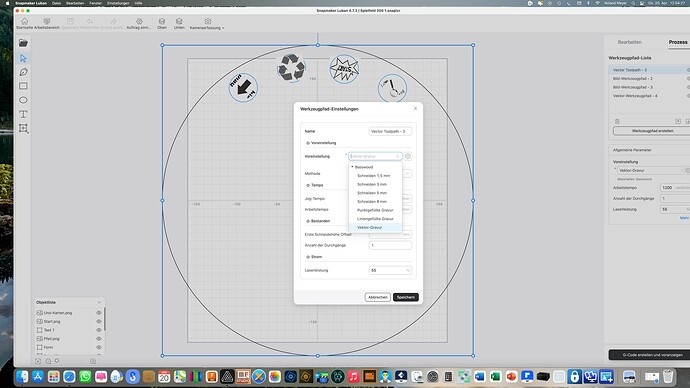Open the Kameraerfassung camera toolbar item
This screenshot has width=690, height=388.
tap(207, 24)
